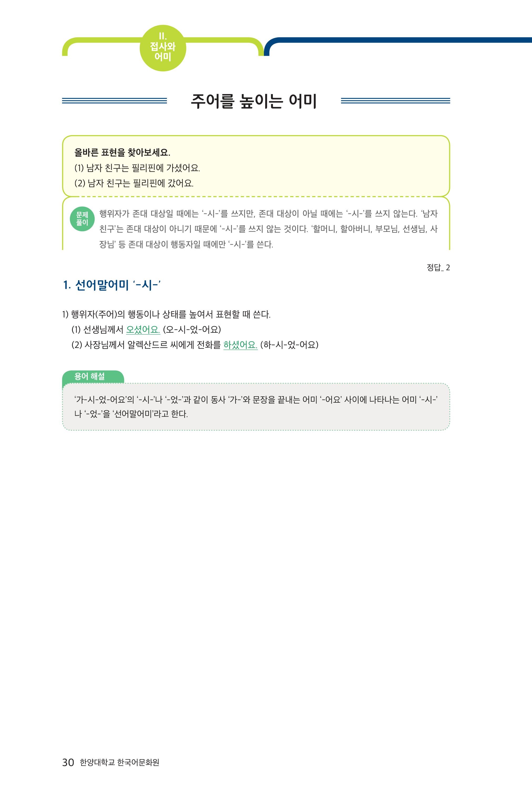Click the answer label '정답_ 2'
Screen dimensions: 532x798
438,268
